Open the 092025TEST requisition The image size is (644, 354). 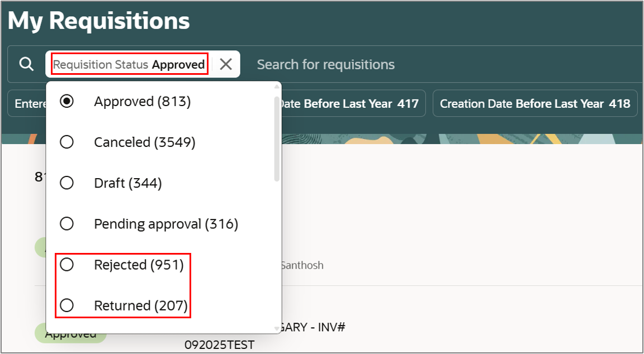point(219,344)
